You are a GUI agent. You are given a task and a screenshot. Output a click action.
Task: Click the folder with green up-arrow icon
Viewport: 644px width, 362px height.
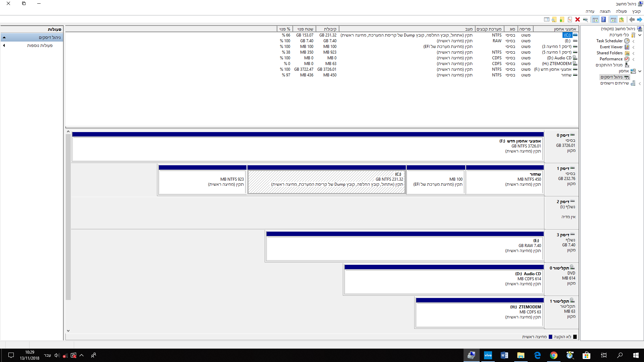pyautogui.click(x=562, y=19)
